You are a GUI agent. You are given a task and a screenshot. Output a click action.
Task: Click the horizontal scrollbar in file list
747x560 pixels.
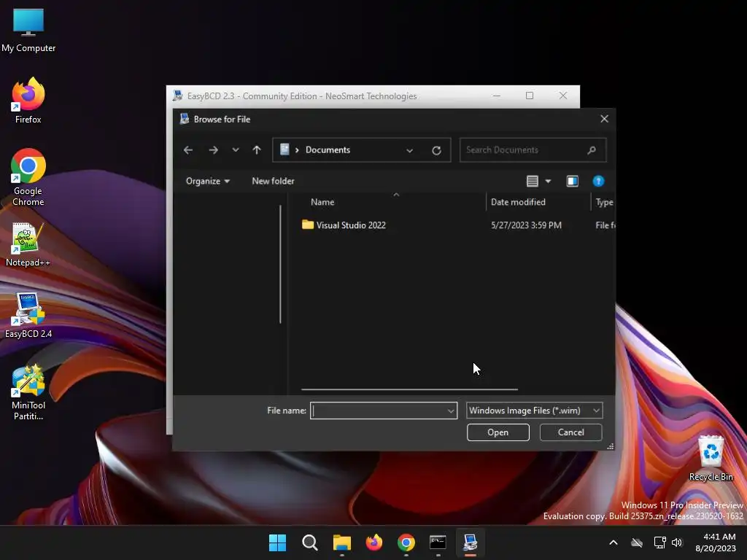[x=409, y=389]
